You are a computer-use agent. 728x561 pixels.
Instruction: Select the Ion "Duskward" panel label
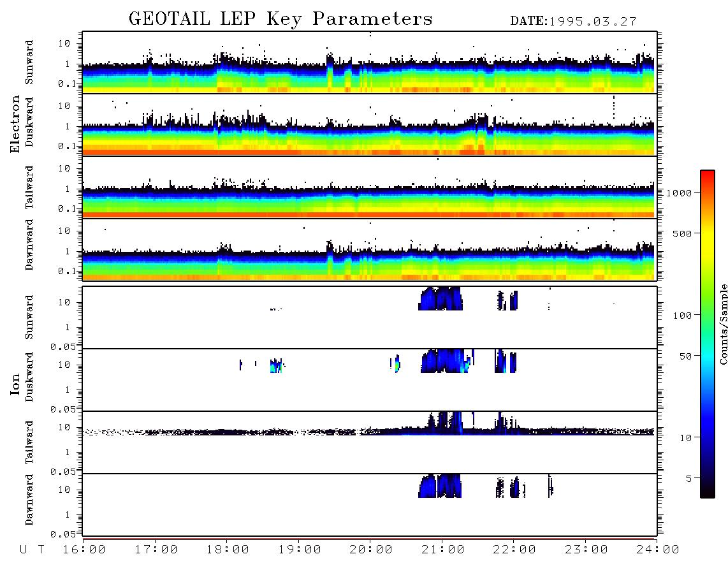pyautogui.click(x=29, y=377)
